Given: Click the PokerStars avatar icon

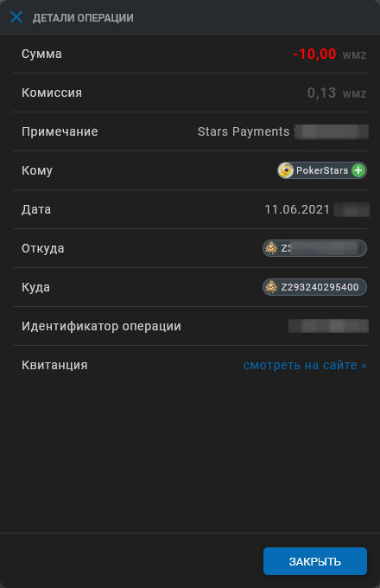Looking at the screenshot, I should pos(286,170).
